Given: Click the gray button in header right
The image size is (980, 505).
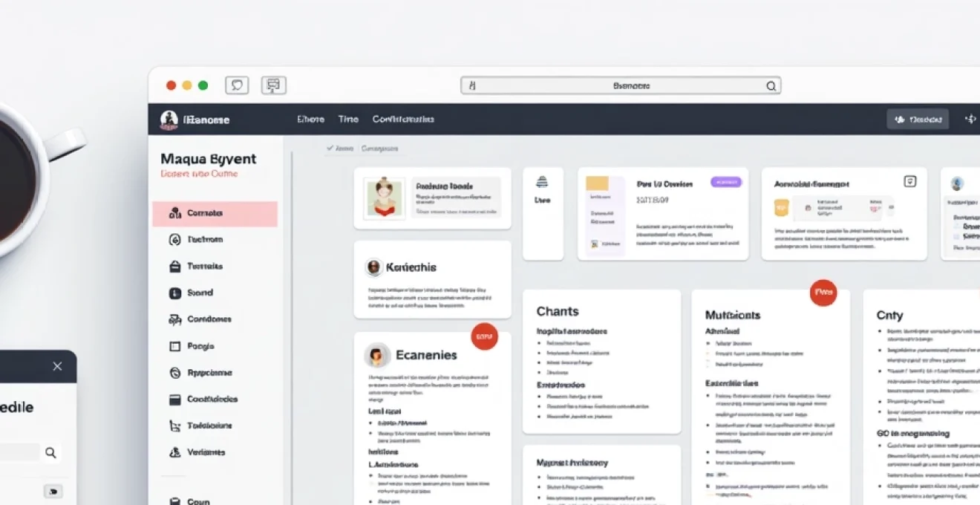Looking at the screenshot, I should [x=918, y=119].
